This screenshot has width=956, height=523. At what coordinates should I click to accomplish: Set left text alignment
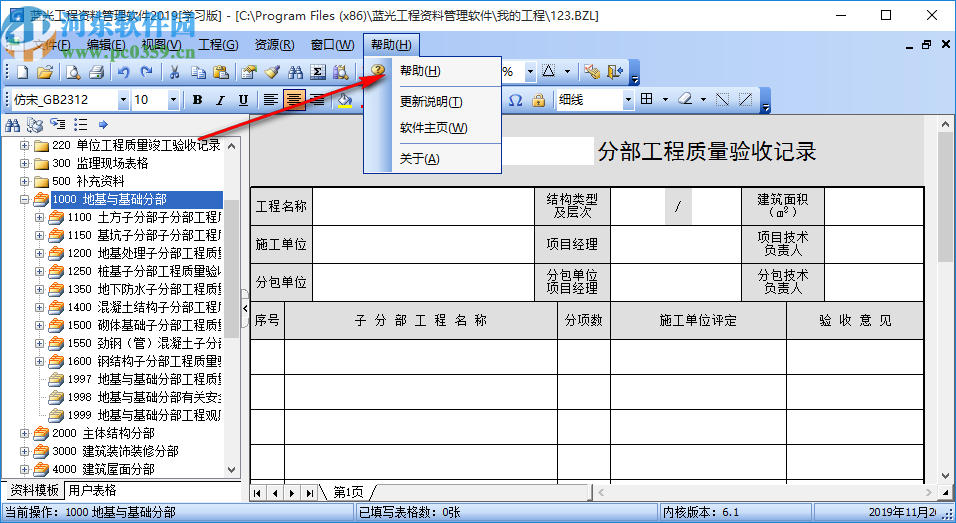tap(271, 100)
